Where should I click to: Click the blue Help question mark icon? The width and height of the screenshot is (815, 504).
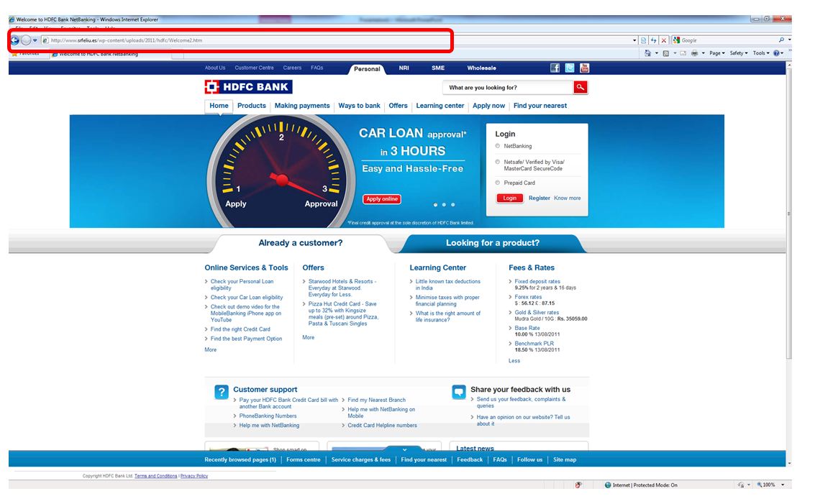coord(777,53)
